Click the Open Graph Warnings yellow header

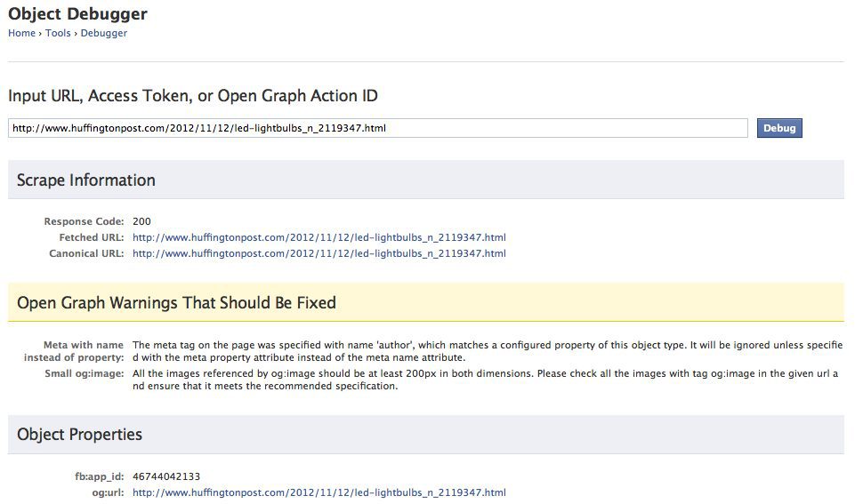click(x=426, y=302)
